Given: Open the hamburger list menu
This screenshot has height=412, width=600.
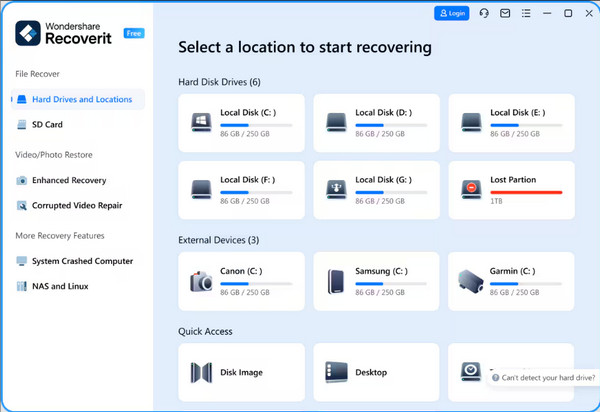Looking at the screenshot, I should pyautogui.click(x=525, y=13).
